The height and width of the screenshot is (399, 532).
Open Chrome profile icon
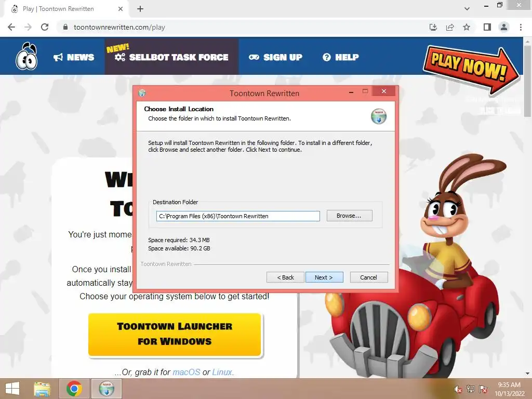[x=504, y=27]
